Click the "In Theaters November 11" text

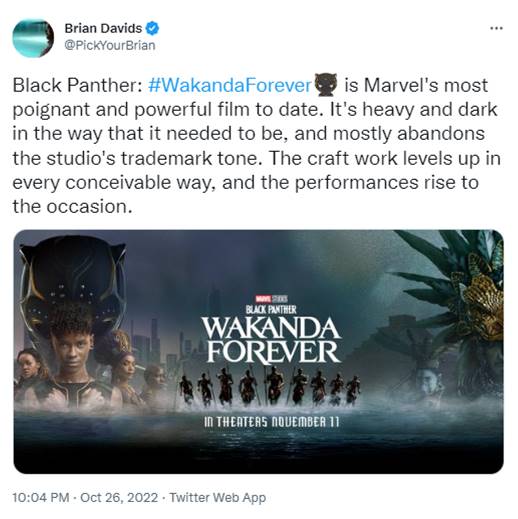pos(271,422)
